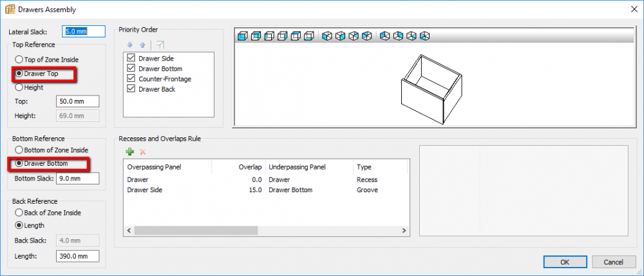This screenshot has width=644, height=276.
Task: Choose Height as top reference
Action: 29,88
